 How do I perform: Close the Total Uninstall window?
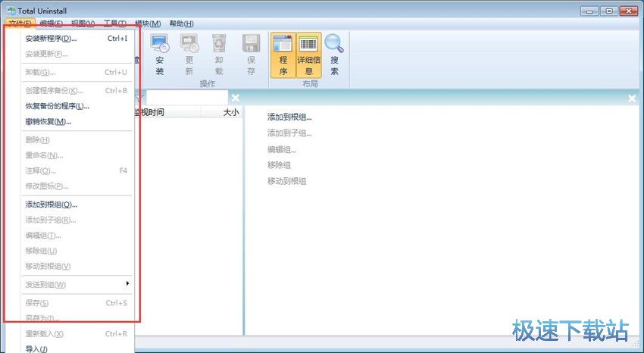coord(629,11)
